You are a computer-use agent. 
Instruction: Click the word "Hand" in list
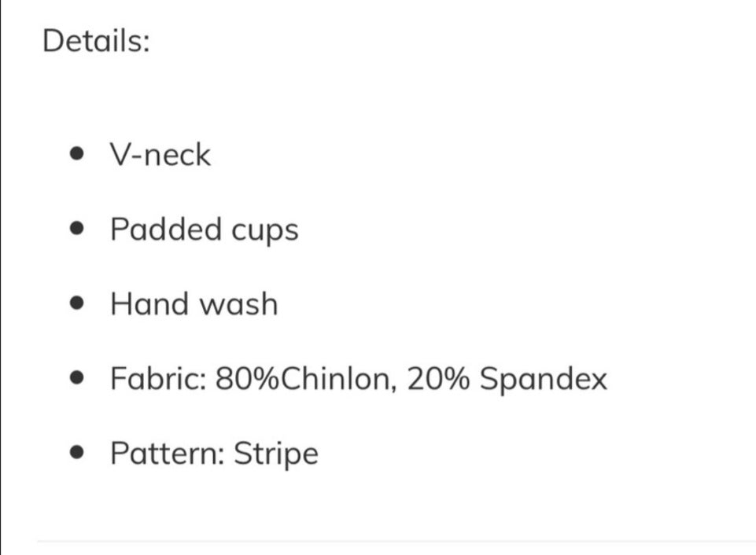click(148, 303)
